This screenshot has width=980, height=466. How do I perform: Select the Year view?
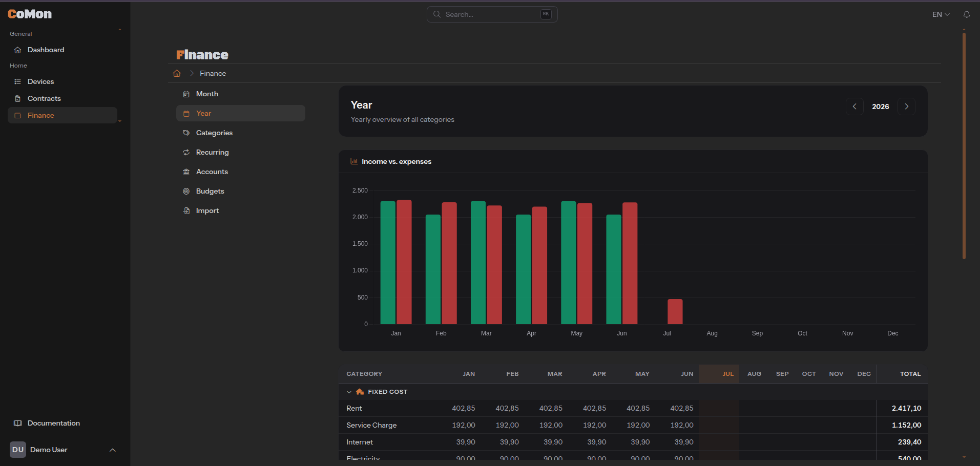coord(241,114)
